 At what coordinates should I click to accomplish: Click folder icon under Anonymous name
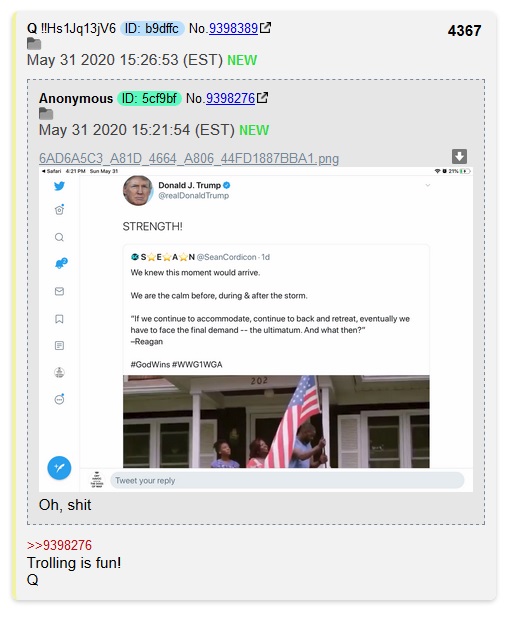[x=46, y=114]
